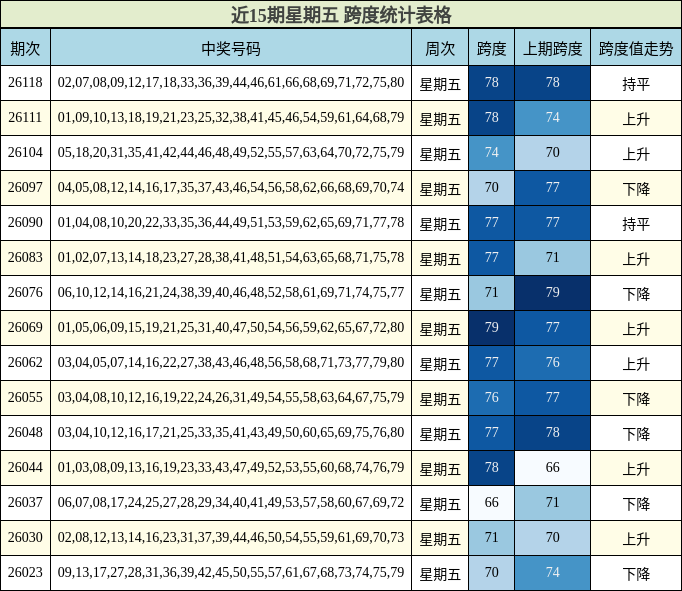Select period number 26090
Screen dimensions: 682x591
tap(25, 222)
